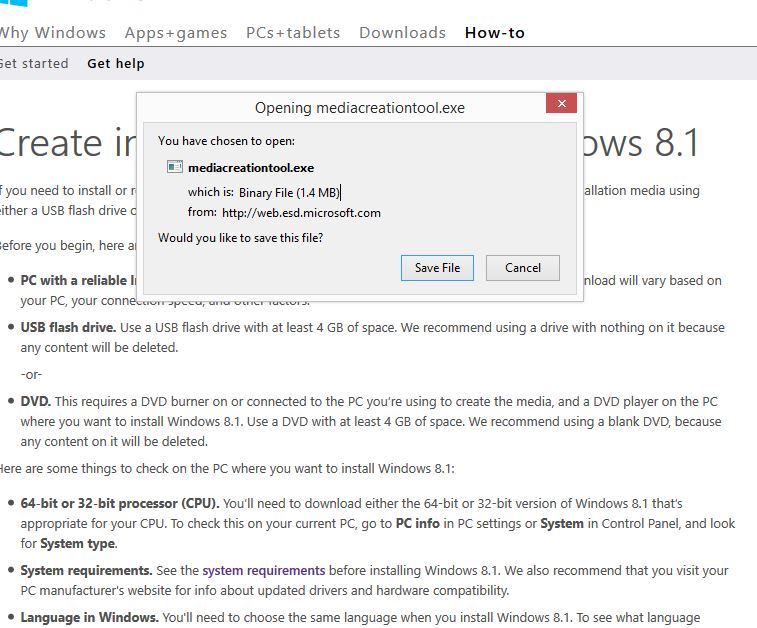Open the system requirements link
Image resolution: width=757 pixels, height=628 pixels.
point(264,571)
